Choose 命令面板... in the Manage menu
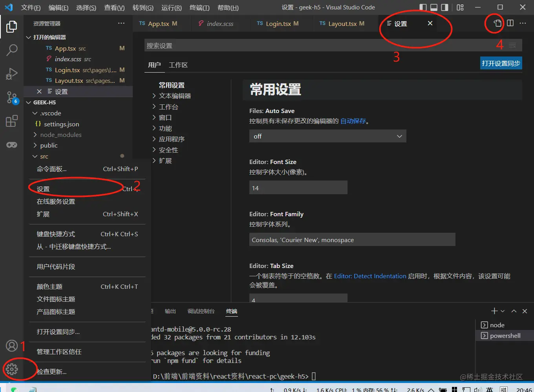The height and width of the screenshot is (392, 534). [87, 169]
